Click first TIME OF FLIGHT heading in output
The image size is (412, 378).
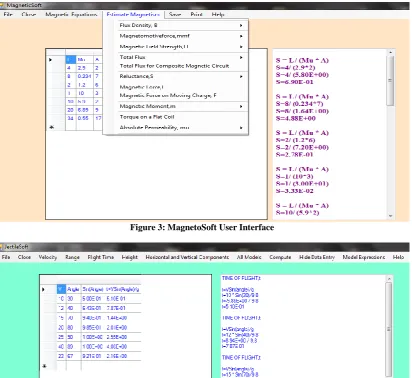tap(241, 278)
